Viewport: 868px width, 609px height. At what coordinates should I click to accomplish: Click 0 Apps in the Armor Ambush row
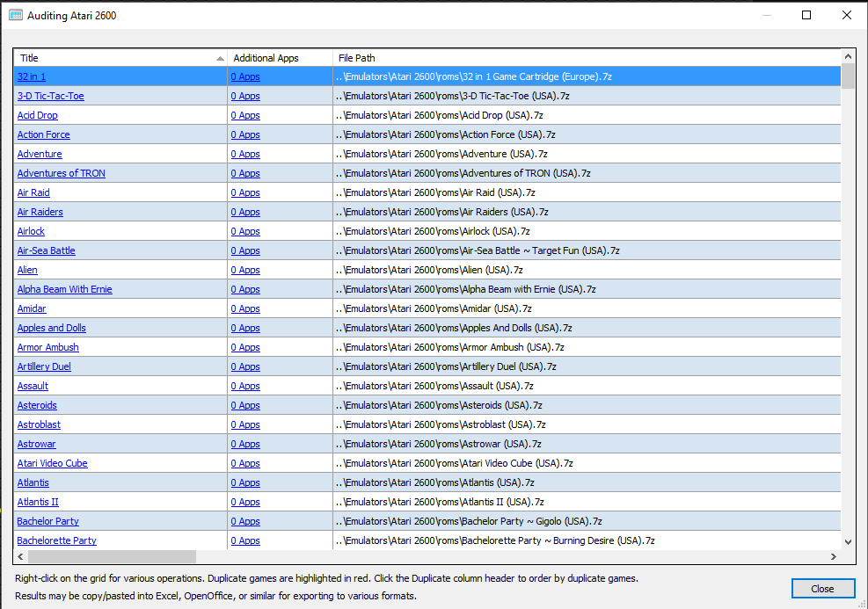click(x=245, y=347)
